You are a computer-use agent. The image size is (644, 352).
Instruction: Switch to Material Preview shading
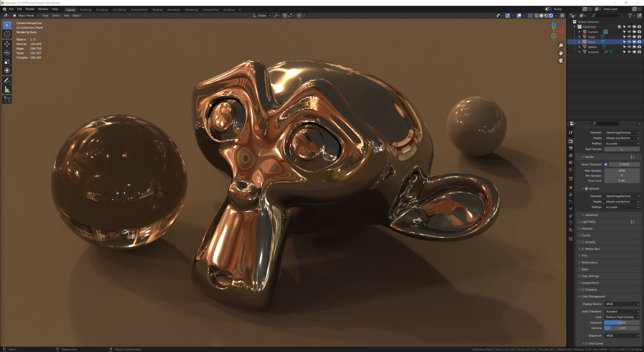pyautogui.click(x=546, y=16)
